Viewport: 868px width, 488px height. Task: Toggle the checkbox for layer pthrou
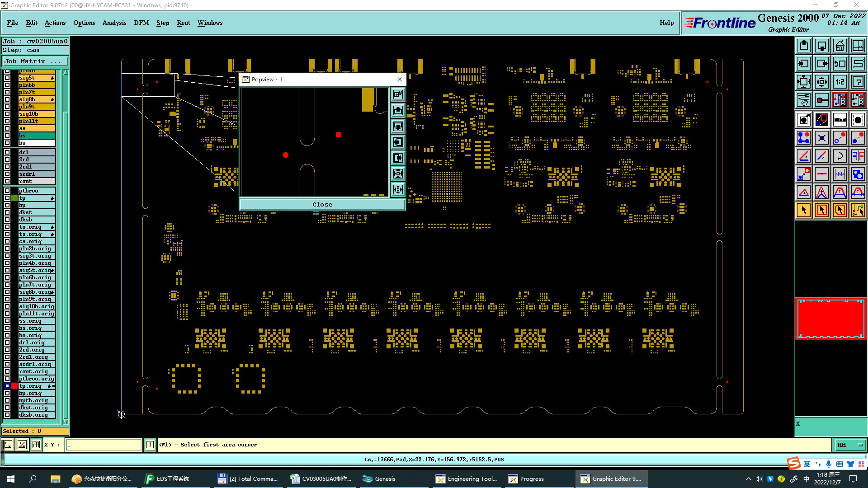coord(7,191)
